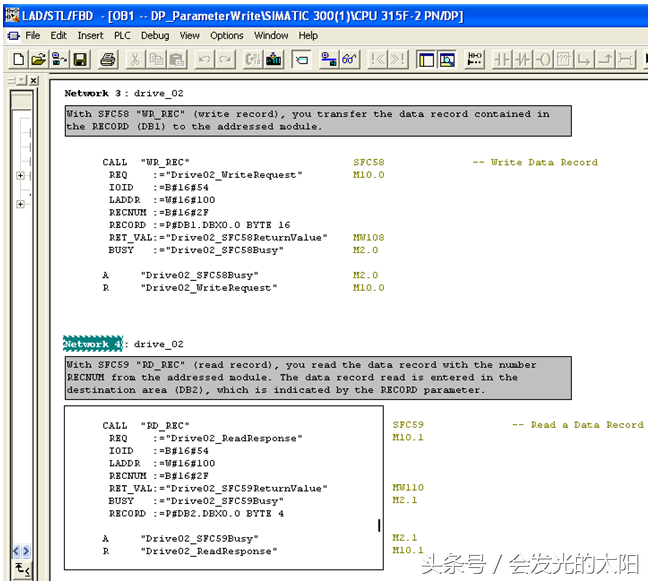Open the PLC menu
The image size is (653, 583).
tap(122, 35)
